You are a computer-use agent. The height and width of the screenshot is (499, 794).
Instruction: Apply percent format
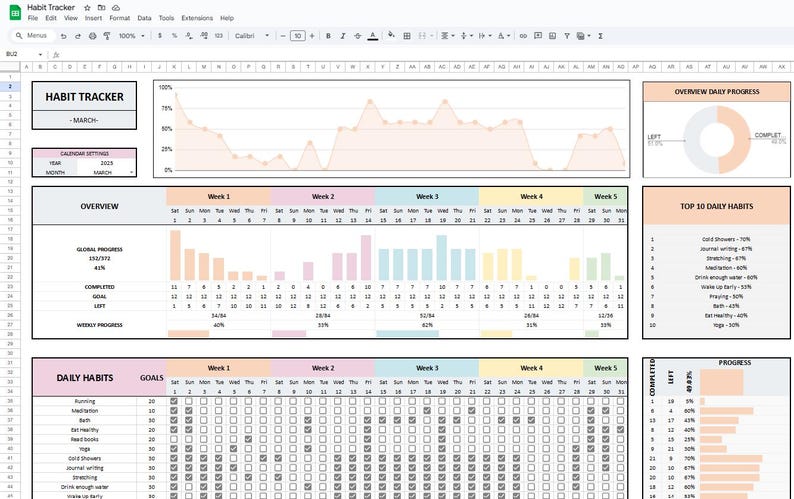(174, 36)
